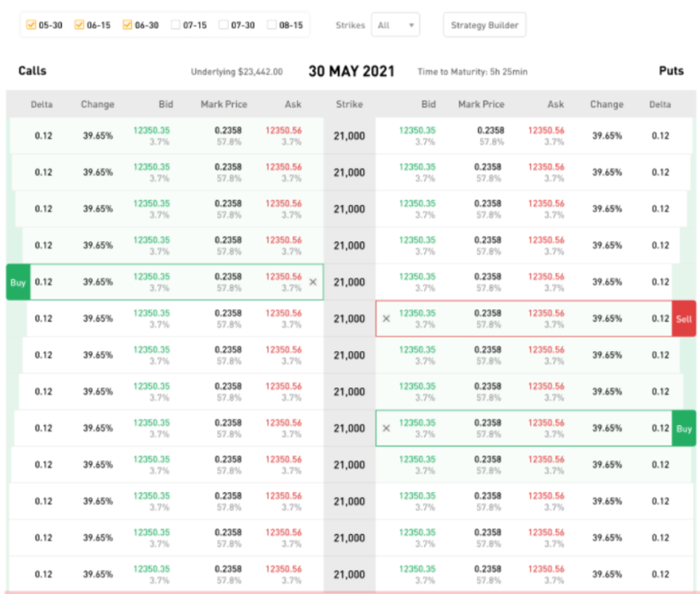
Task: Open the Strategy Builder
Action: 484,26
